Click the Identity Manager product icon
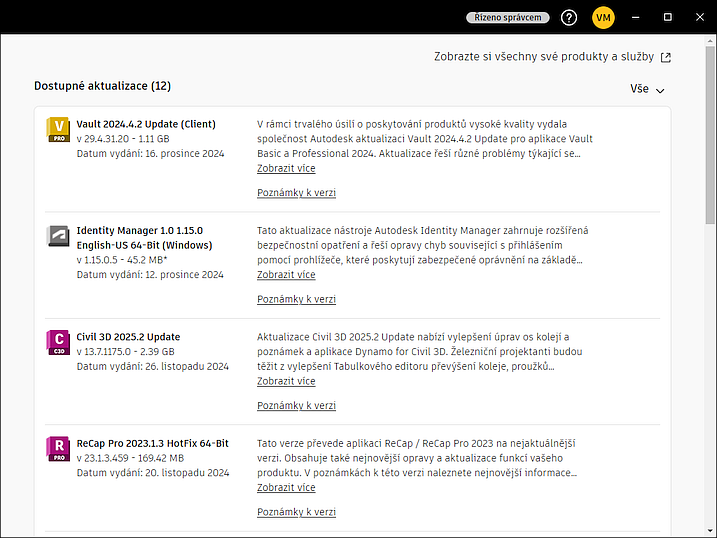The image size is (717, 538). tap(58, 237)
